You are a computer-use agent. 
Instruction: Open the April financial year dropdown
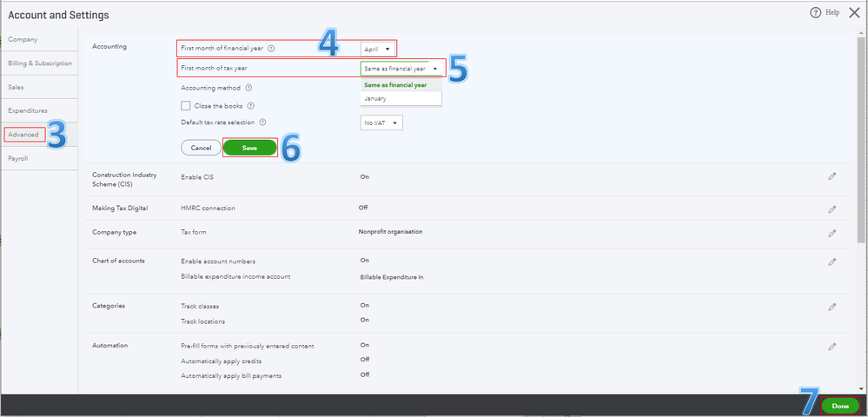click(378, 50)
